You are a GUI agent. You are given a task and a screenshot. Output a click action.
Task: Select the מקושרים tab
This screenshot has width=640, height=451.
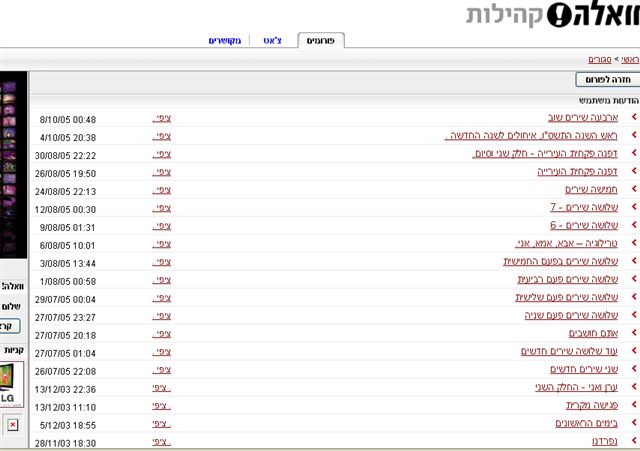(224, 41)
